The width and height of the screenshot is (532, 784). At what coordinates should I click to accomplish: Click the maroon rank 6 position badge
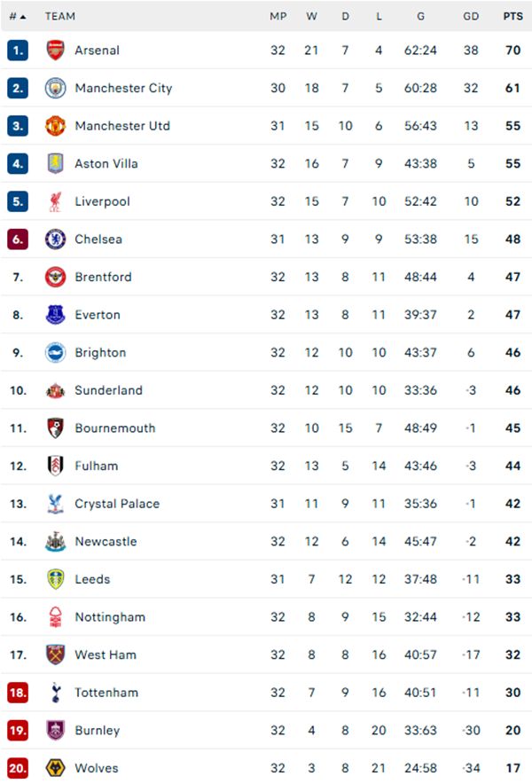(18, 239)
